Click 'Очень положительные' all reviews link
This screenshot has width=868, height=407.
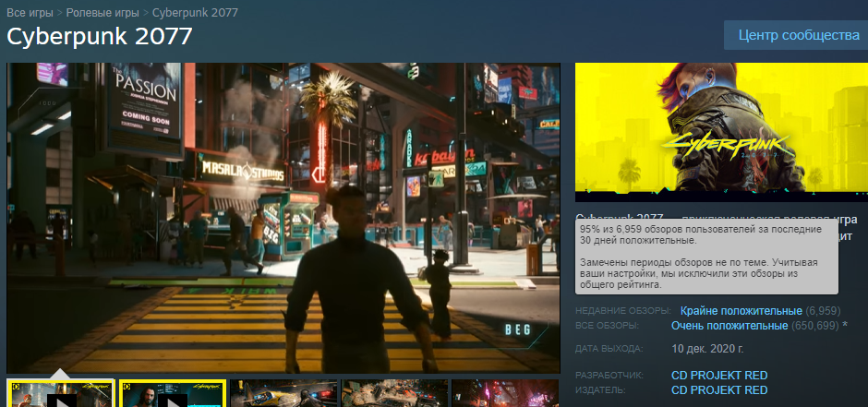(729, 327)
